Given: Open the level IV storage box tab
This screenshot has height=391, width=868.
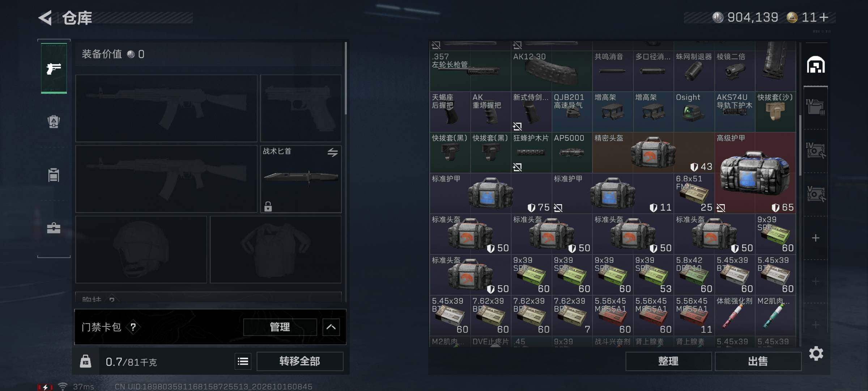Looking at the screenshot, I should [x=816, y=107].
